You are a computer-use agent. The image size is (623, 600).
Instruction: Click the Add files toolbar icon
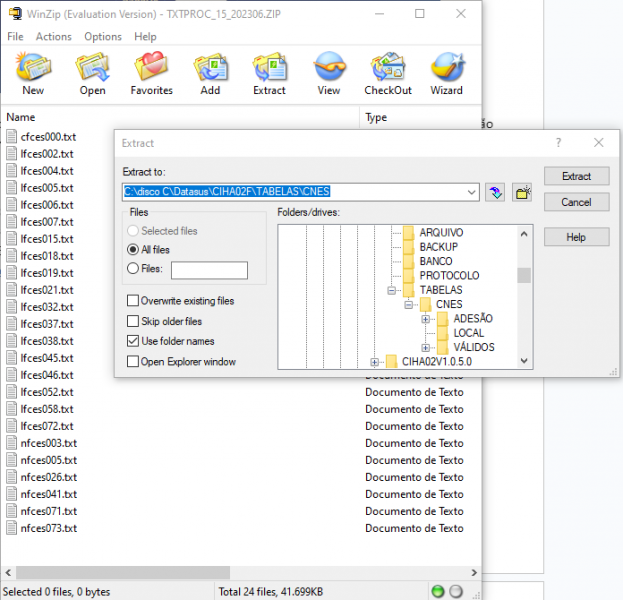tap(210, 73)
